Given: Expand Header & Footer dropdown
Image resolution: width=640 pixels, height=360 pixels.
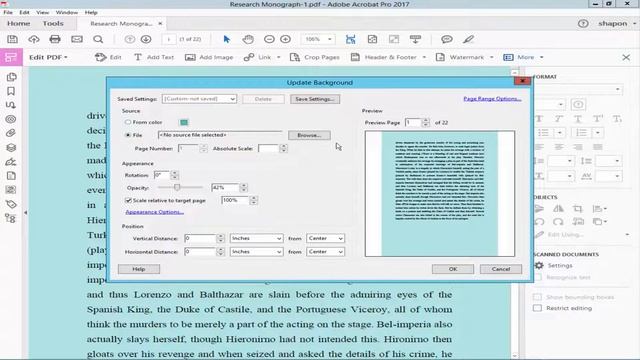Looking at the screenshot, I should tap(424, 58).
